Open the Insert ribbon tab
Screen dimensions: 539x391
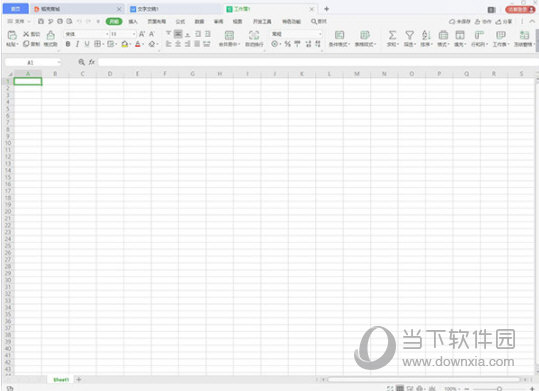coord(133,21)
